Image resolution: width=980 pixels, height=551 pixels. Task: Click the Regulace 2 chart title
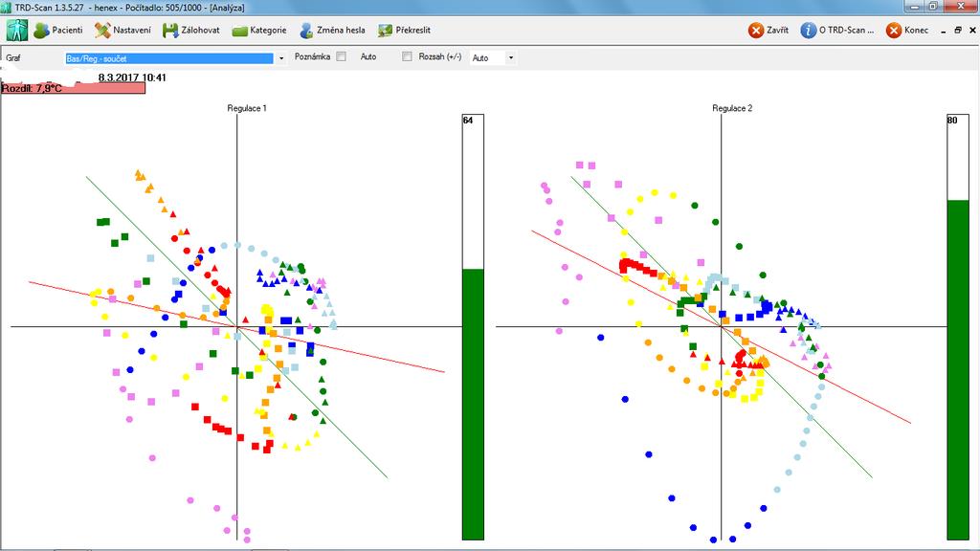(x=732, y=108)
